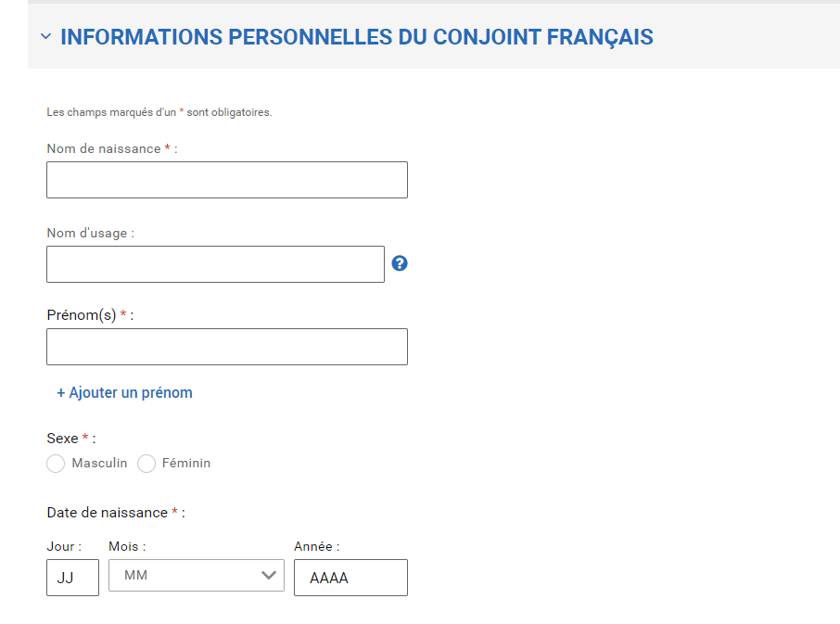Focus the Nom de naissance text field
Viewport: 840px width, 624px height.
point(227,180)
